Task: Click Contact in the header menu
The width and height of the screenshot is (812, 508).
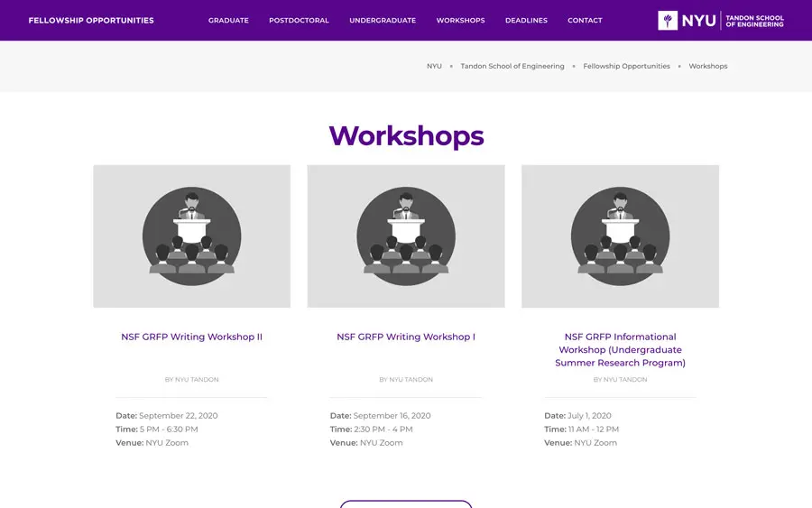Action: (x=585, y=21)
